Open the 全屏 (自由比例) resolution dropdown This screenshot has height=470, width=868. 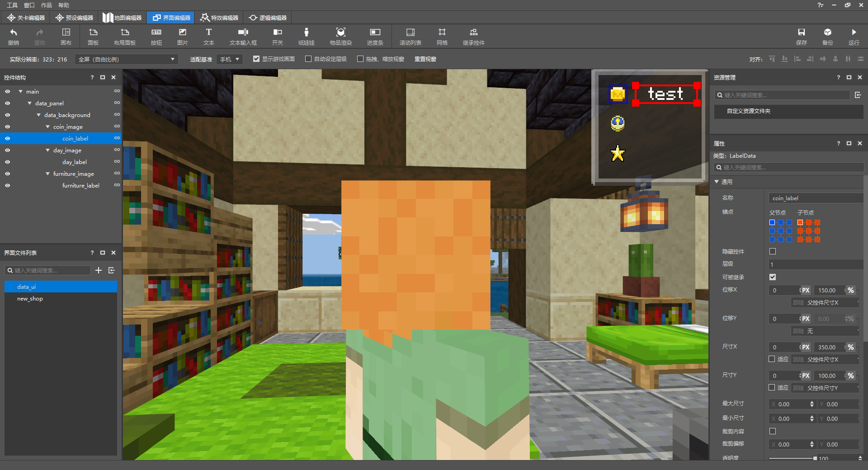pyautogui.click(x=127, y=59)
